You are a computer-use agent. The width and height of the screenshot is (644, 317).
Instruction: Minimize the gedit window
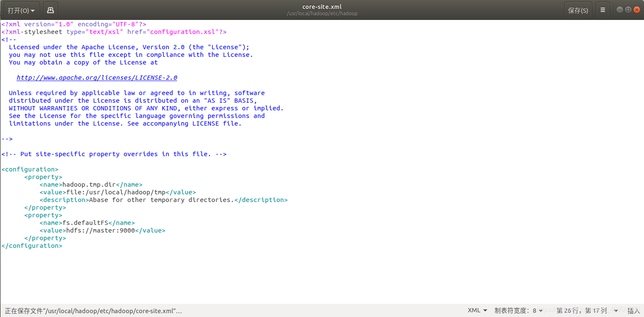coord(619,9)
